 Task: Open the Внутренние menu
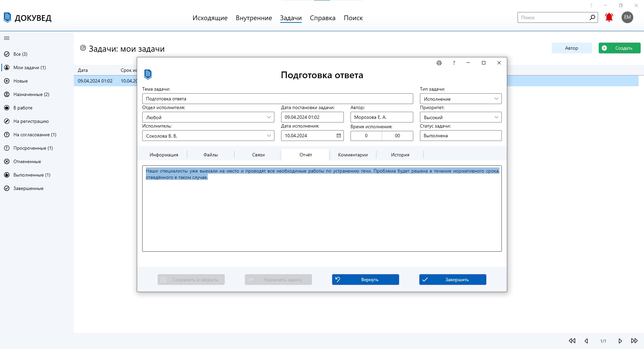click(254, 18)
